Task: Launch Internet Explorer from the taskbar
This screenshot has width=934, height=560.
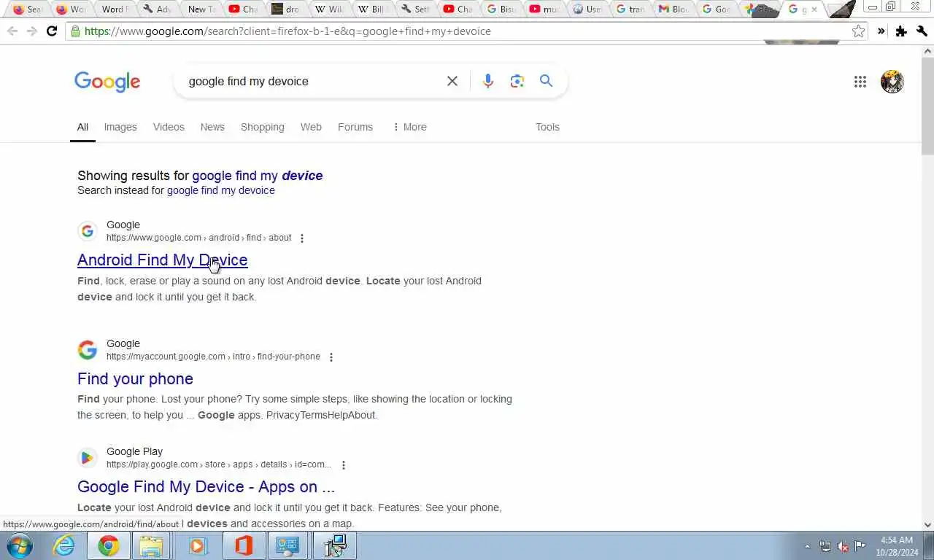Action: pos(64,545)
